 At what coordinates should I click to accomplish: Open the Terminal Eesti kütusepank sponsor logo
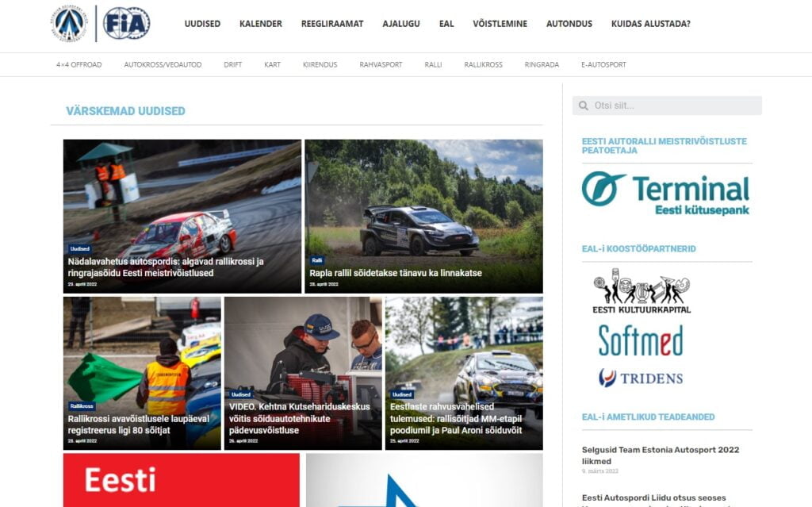[666, 194]
